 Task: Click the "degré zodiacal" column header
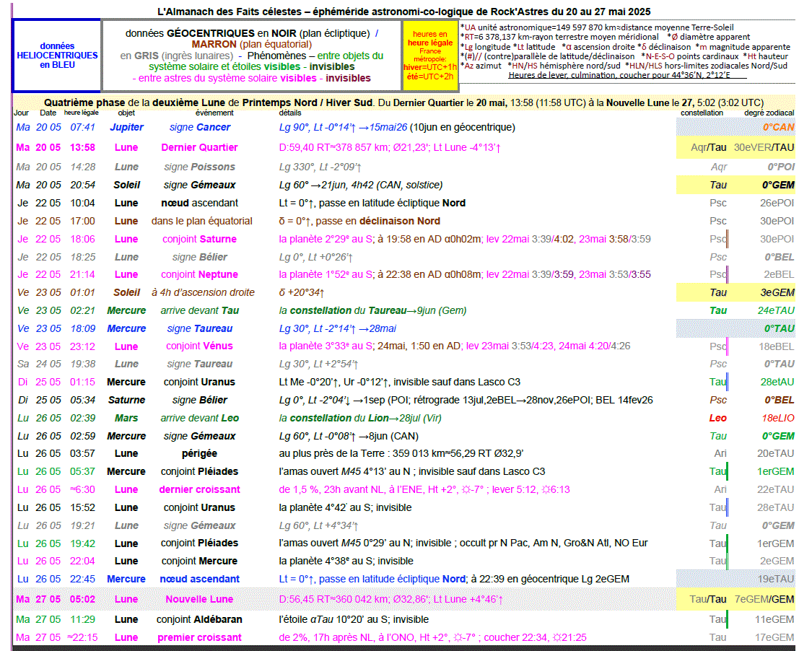point(769,113)
